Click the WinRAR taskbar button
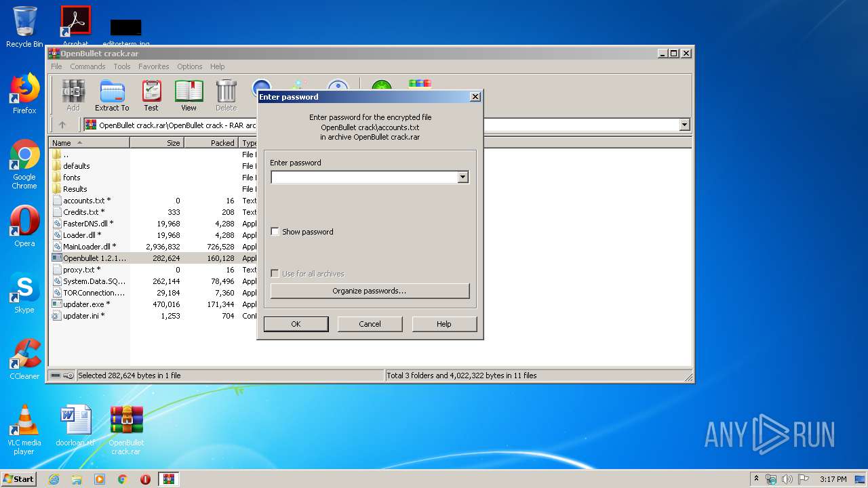The height and width of the screenshot is (488, 868). click(x=169, y=479)
